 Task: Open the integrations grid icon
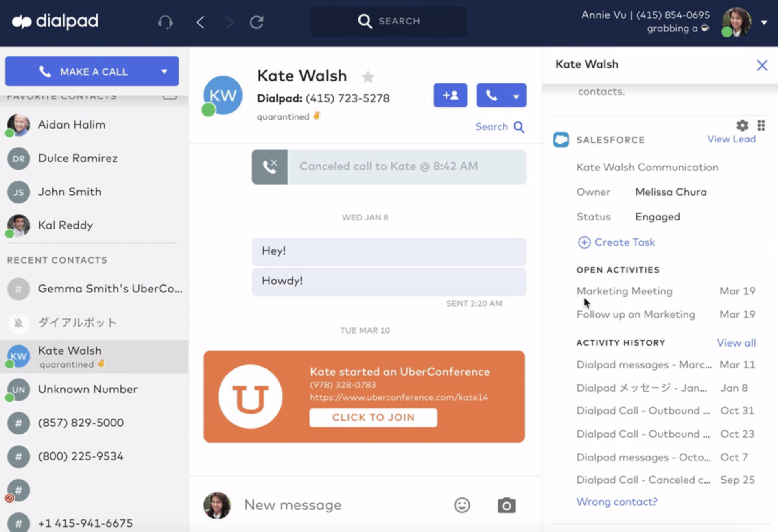(x=761, y=125)
